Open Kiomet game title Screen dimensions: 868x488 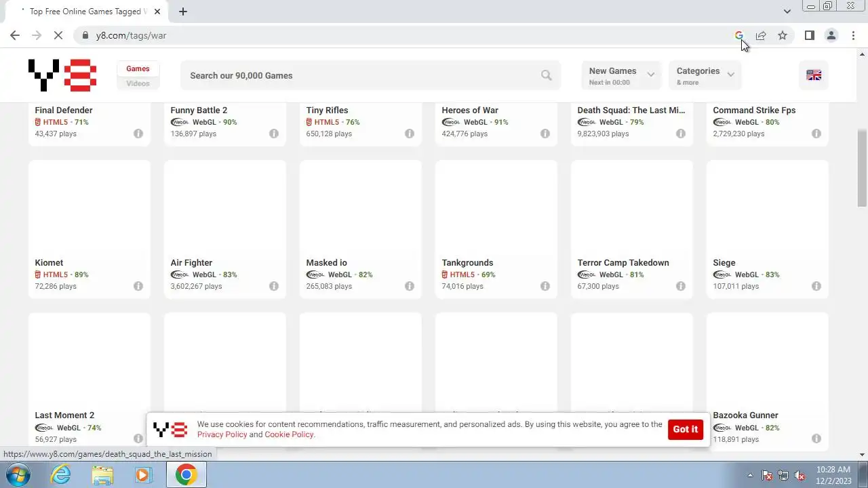tap(49, 263)
